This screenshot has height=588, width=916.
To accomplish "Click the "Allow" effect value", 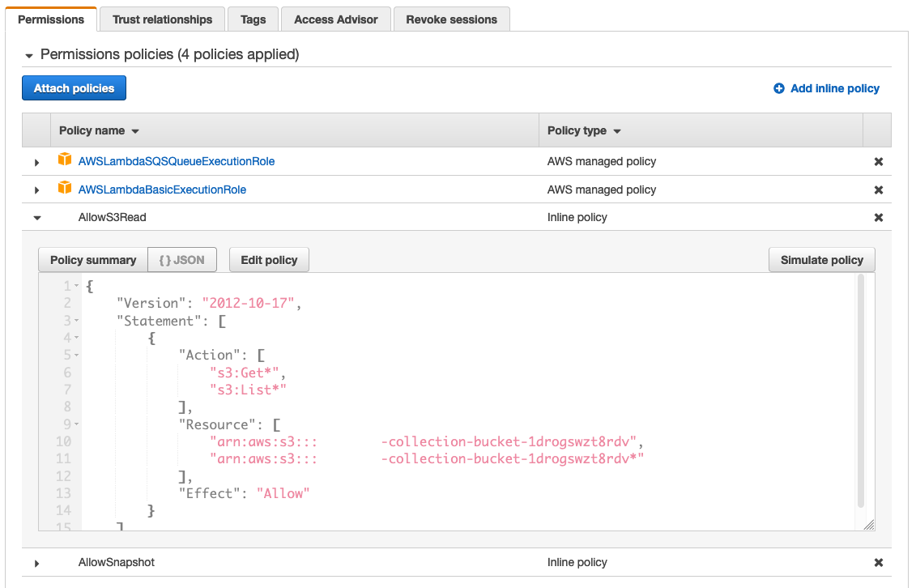I will [283, 493].
